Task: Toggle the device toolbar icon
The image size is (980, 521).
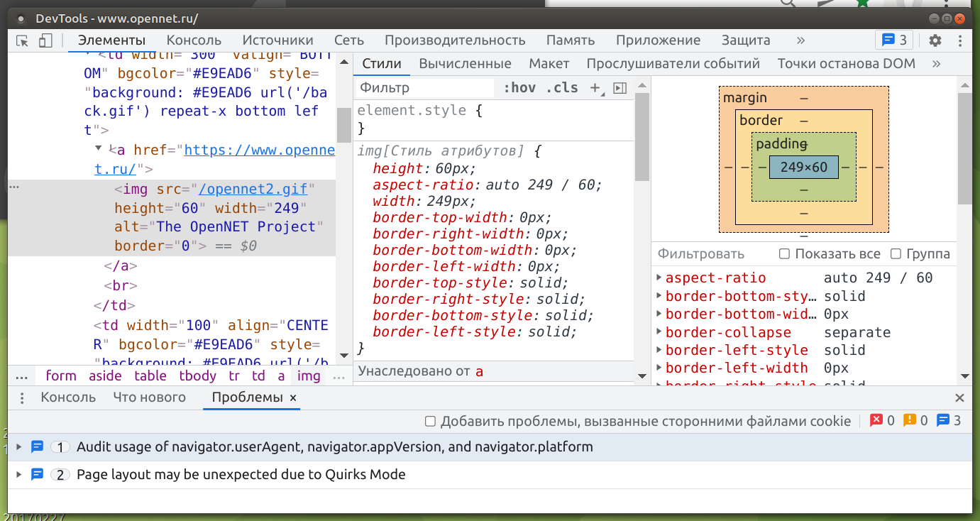Action: click(45, 40)
